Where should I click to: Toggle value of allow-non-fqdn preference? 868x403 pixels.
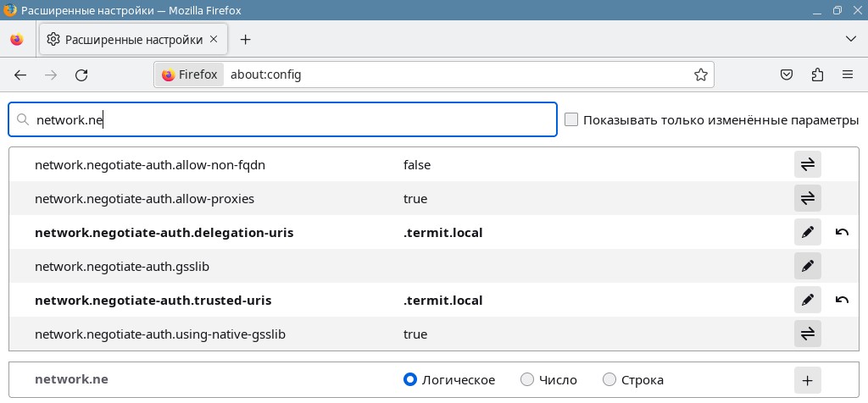[808, 165]
